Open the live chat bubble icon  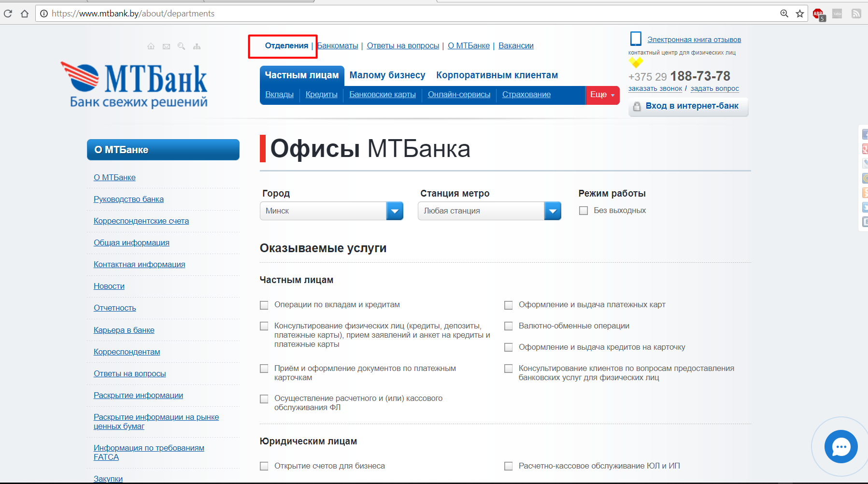click(x=840, y=447)
